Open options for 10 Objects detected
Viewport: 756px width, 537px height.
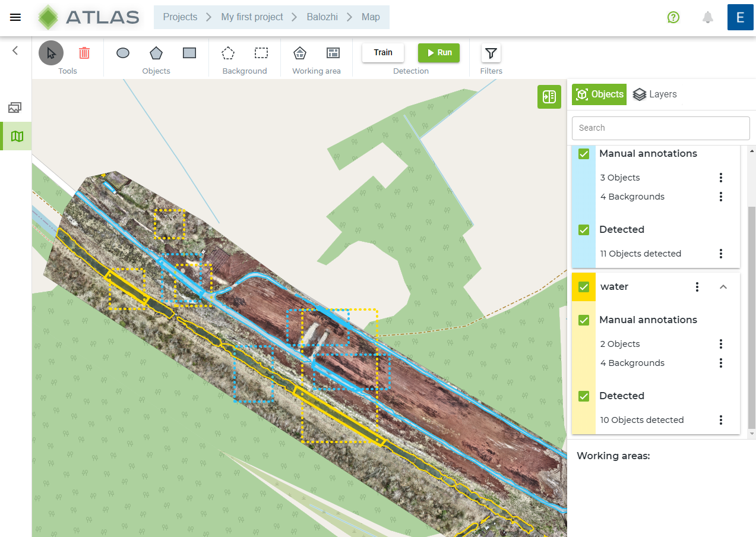[721, 420]
